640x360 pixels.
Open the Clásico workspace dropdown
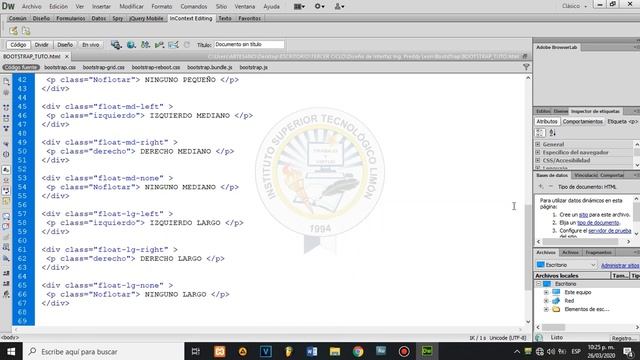pos(574,6)
